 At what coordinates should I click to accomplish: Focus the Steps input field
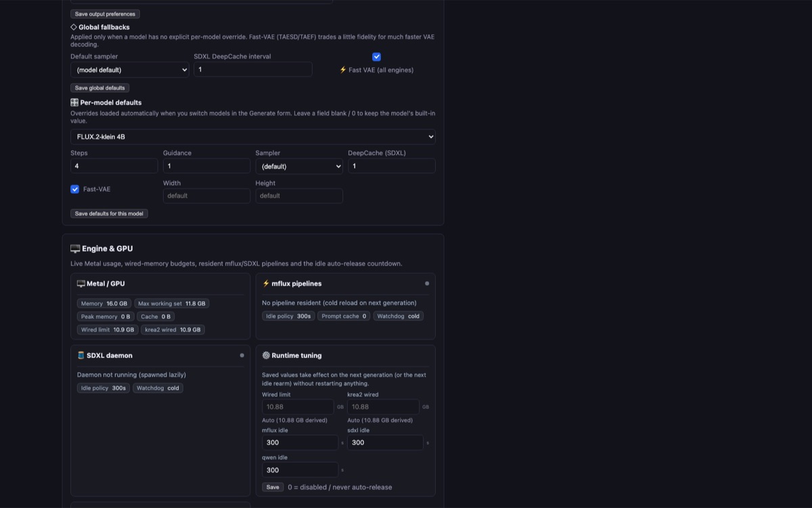coord(114,166)
